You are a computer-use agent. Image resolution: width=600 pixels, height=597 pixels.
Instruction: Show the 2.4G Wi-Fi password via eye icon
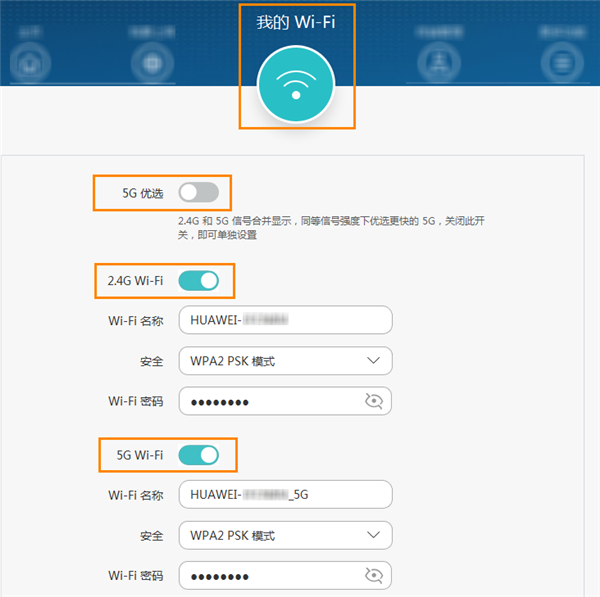[373, 401]
